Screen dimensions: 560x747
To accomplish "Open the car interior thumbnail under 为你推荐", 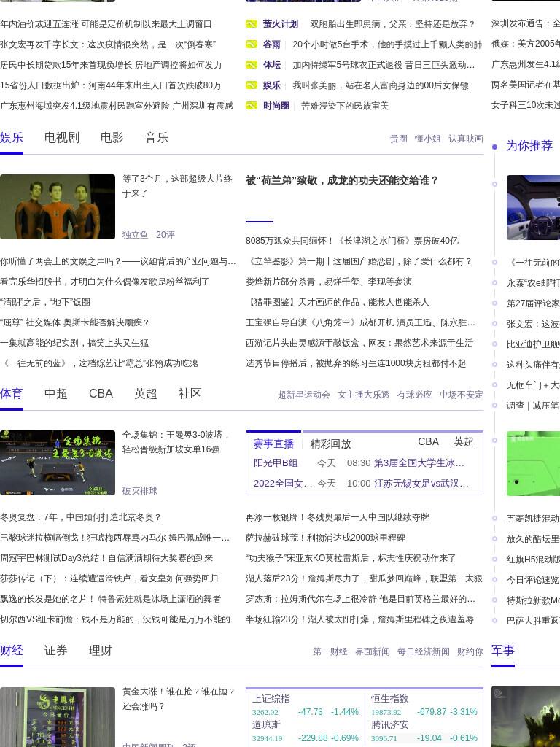I will 533,207.
